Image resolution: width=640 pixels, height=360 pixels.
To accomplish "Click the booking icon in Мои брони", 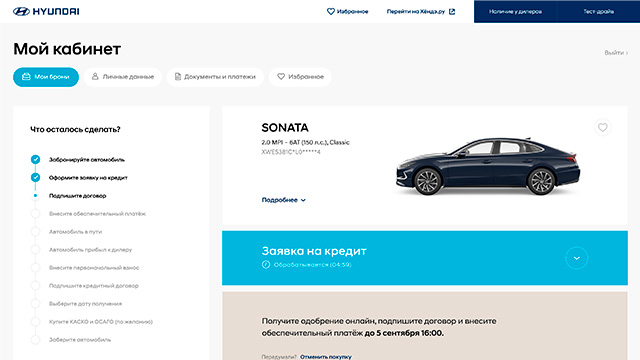I will (x=26, y=76).
